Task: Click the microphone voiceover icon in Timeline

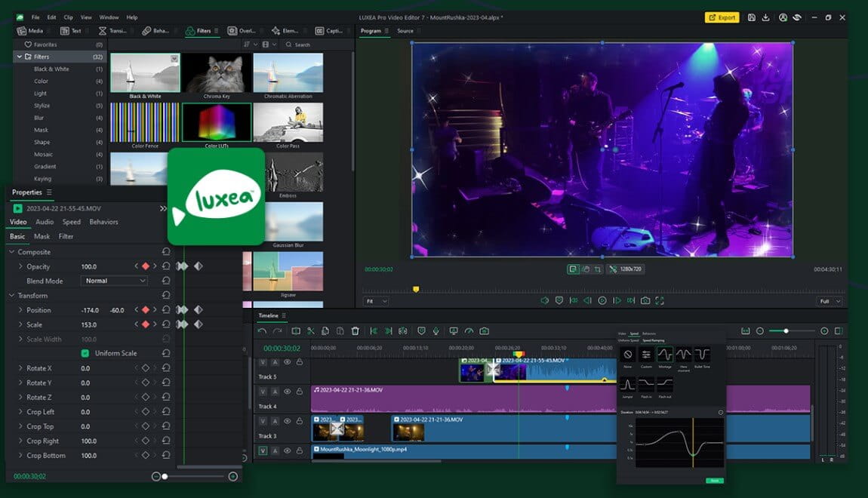Action: 436,331
